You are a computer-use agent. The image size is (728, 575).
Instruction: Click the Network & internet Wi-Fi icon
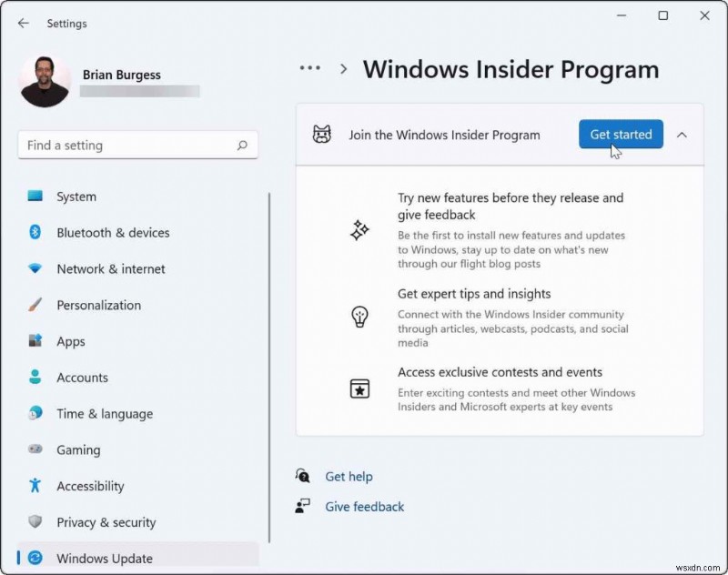pos(36,269)
